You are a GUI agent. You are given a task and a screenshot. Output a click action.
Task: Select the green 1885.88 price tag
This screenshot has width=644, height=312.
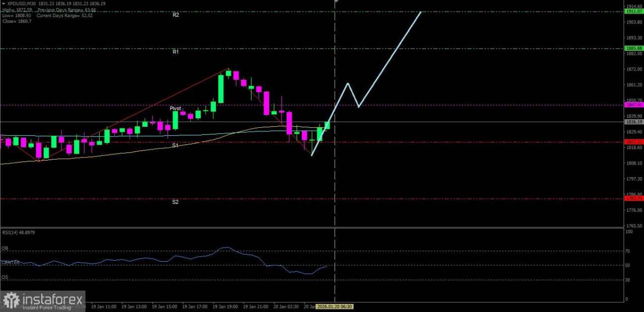coord(633,47)
